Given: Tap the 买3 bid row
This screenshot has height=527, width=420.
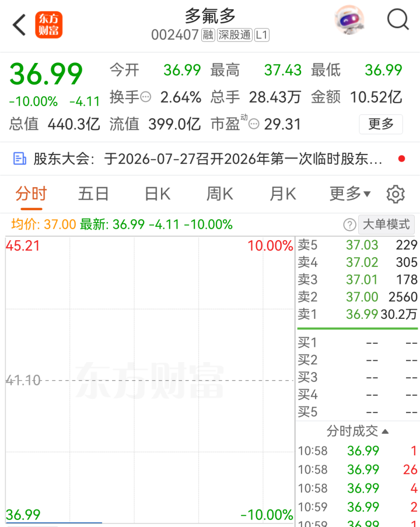Looking at the screenshot, I should [x=358, y=377].
